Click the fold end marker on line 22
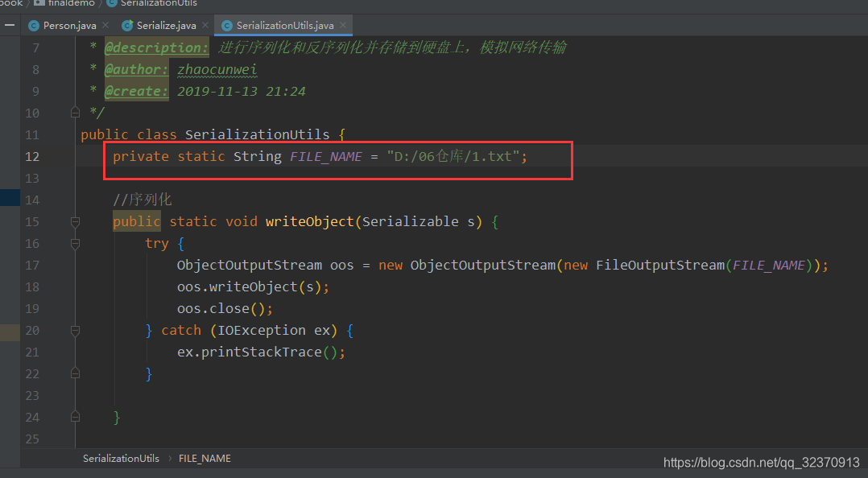The image size is (868, 478). pyautogui.click(x=76, y=374)
